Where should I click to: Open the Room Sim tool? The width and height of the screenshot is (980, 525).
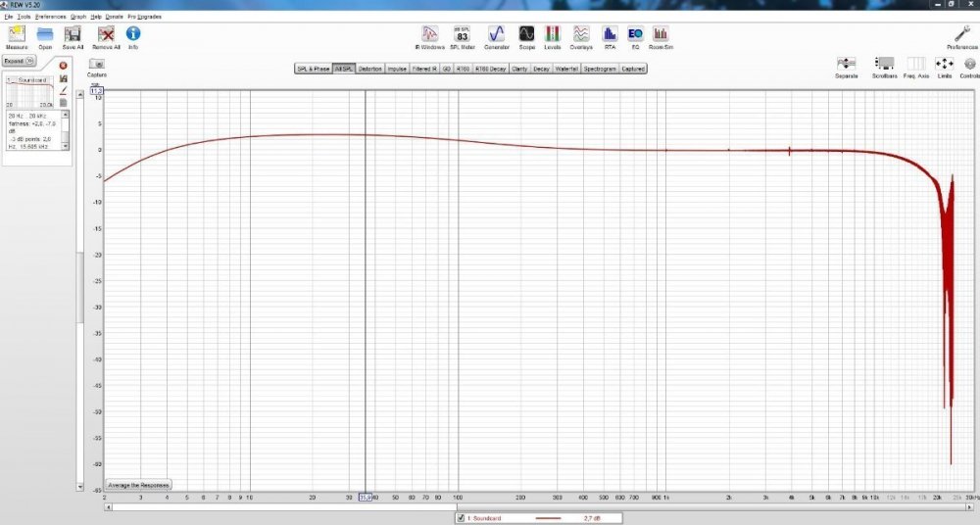660,36
